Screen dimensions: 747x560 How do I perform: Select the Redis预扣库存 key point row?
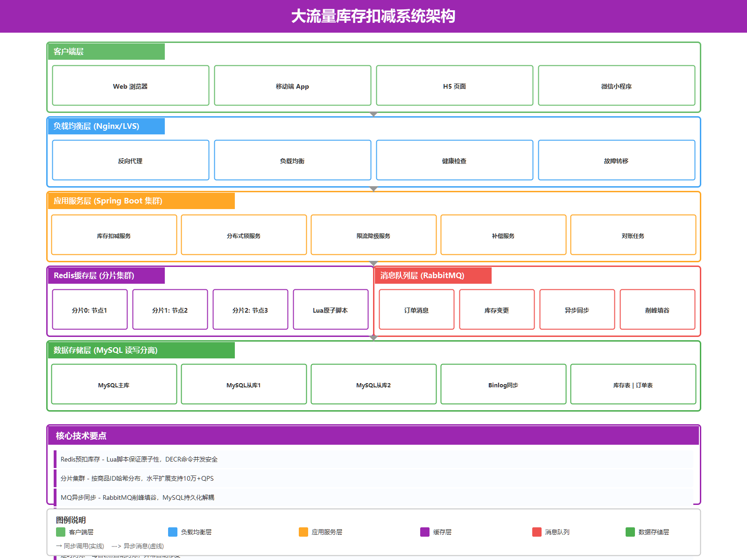[x=139, y=459]
